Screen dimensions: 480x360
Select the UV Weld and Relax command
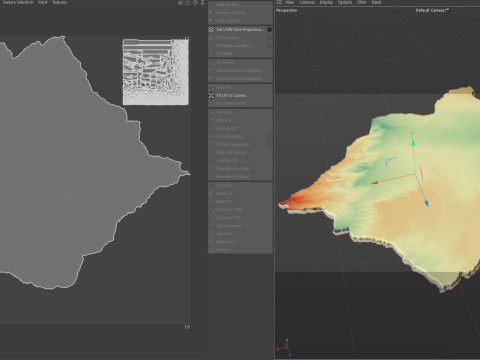pyautogui.click(x=240, y=46)
